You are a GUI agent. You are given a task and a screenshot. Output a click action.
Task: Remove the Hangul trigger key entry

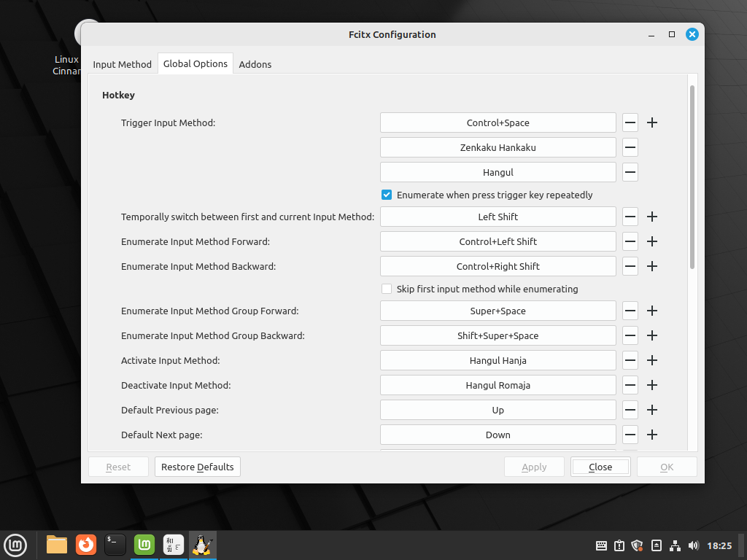[x=630, y=172]
